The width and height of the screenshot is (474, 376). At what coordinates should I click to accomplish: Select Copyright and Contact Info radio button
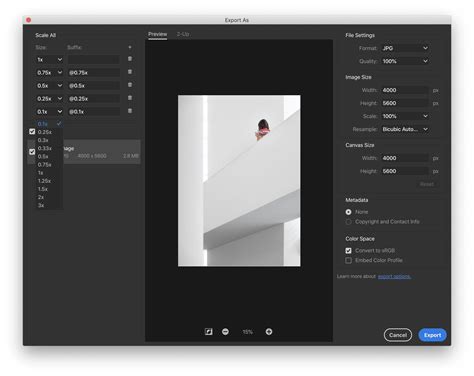pyautogui.click(x=349, y=222)
